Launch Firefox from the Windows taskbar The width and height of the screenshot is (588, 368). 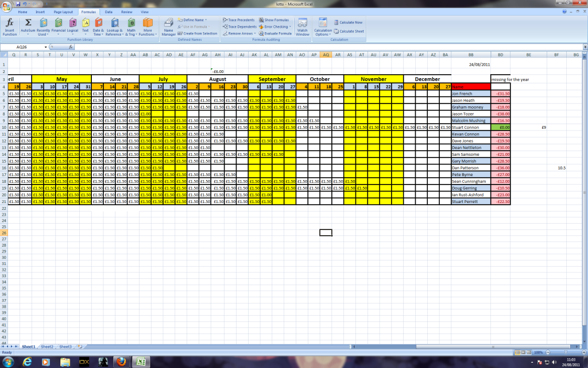coord(120,362)
